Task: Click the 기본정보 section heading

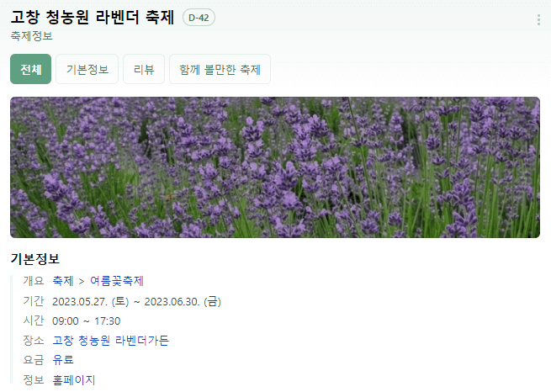Action: (34, 259)
